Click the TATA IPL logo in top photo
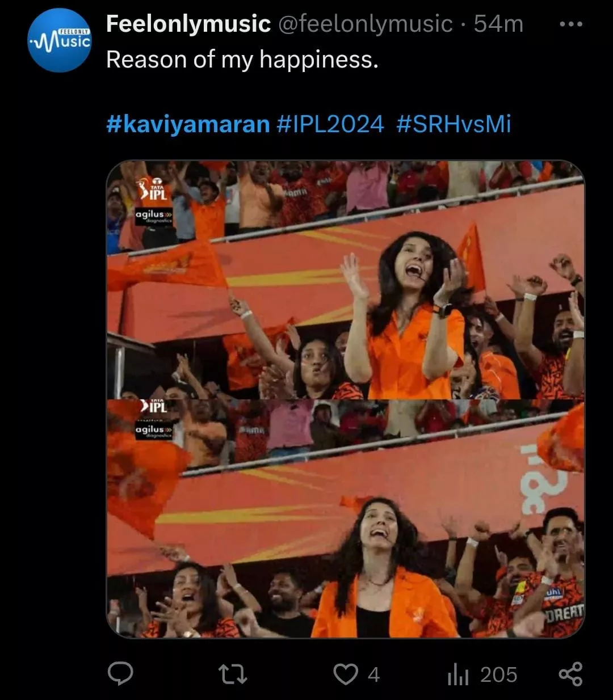The image size is (613, 700). 152,189
